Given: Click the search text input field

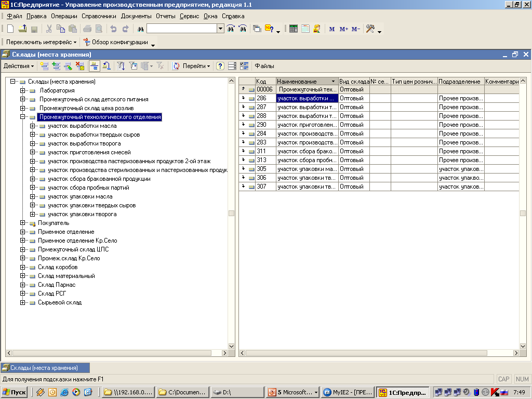Looking at the screenshot, I should [x=182, y=29].
